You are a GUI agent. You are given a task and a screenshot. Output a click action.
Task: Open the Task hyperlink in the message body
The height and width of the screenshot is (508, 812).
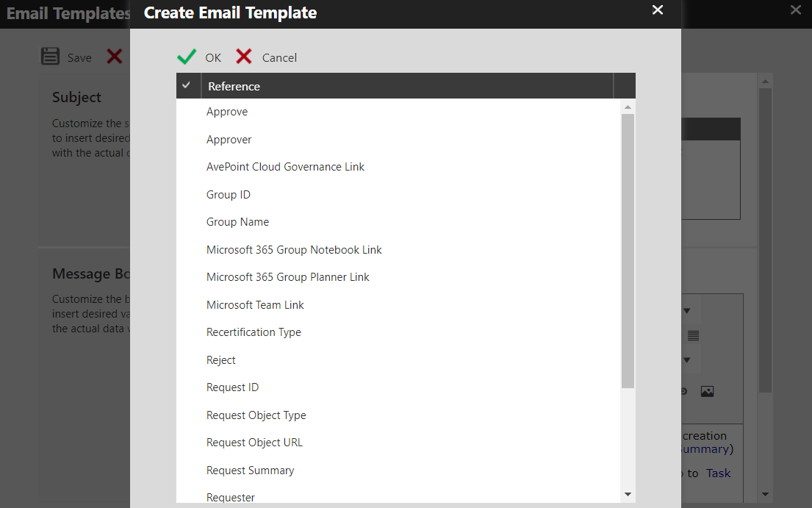(718, 473)
